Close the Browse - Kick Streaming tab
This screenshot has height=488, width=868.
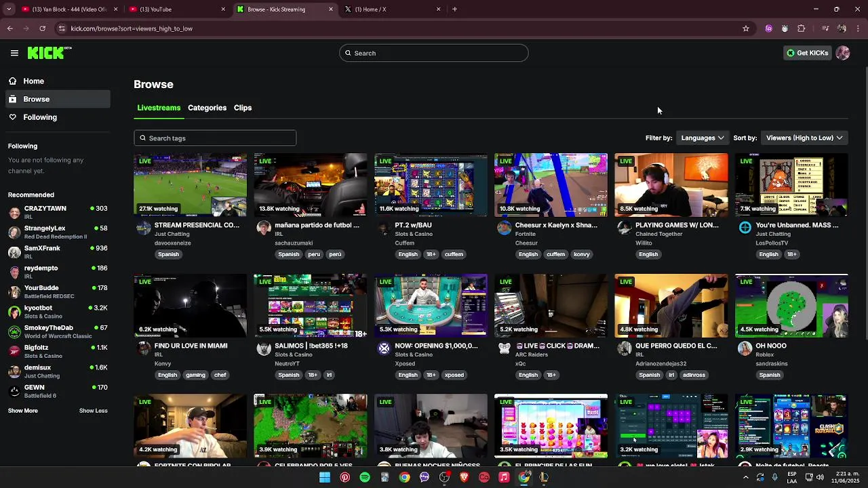coord(331,9)
